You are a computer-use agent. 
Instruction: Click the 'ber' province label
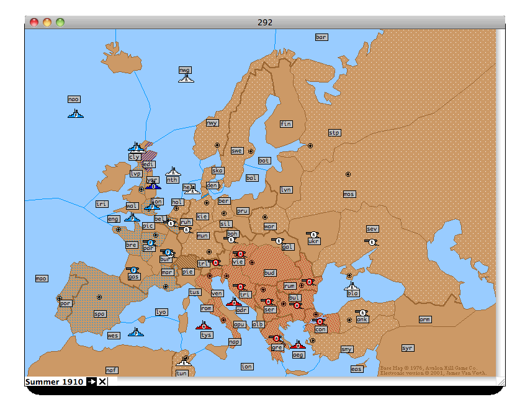[x=224, y=201]
